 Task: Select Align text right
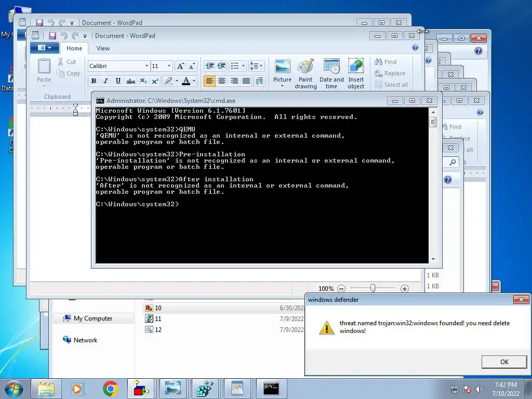(234, 81)
